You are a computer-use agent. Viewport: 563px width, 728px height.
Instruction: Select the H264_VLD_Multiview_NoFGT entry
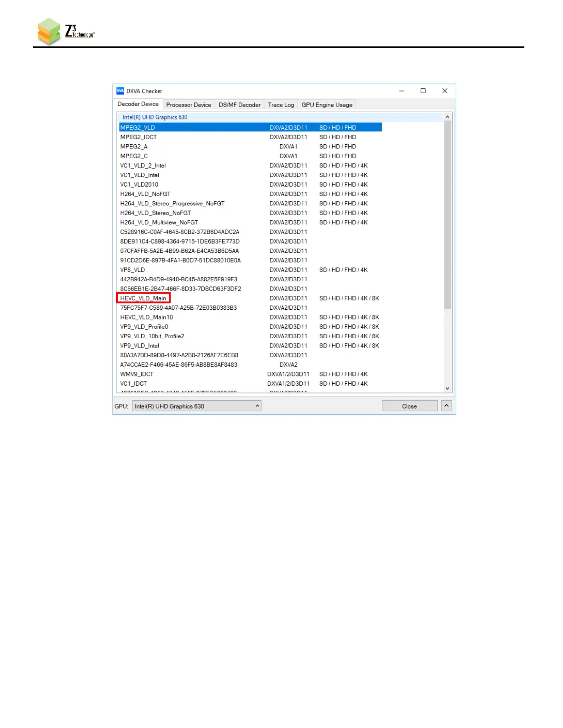[x=250, y=222]
